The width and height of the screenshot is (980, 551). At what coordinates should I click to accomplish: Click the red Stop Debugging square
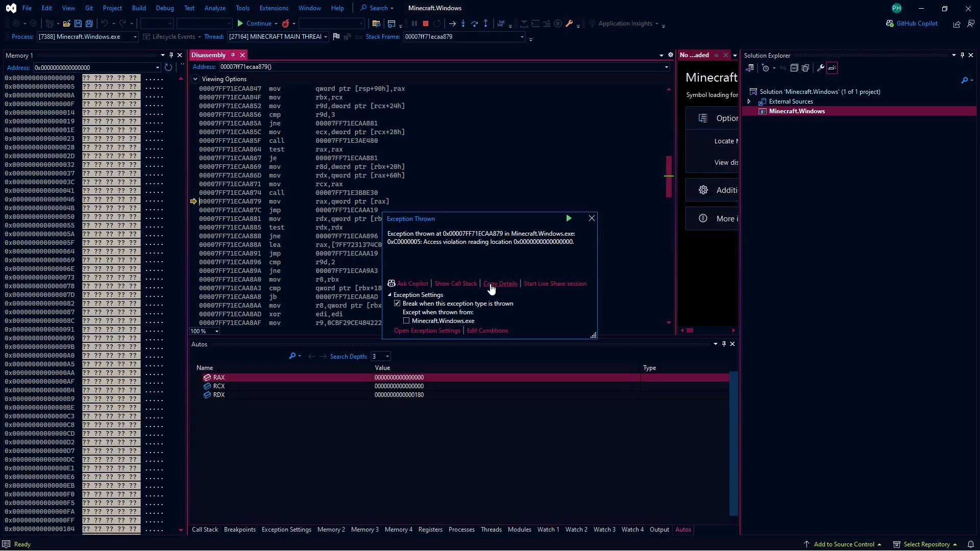coord(426,23)
